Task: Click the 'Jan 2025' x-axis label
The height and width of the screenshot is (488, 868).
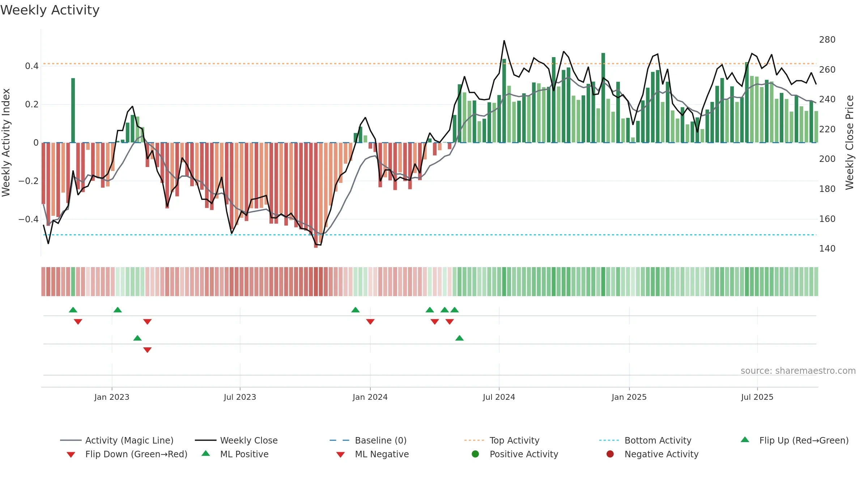Action: click(629, 397)
